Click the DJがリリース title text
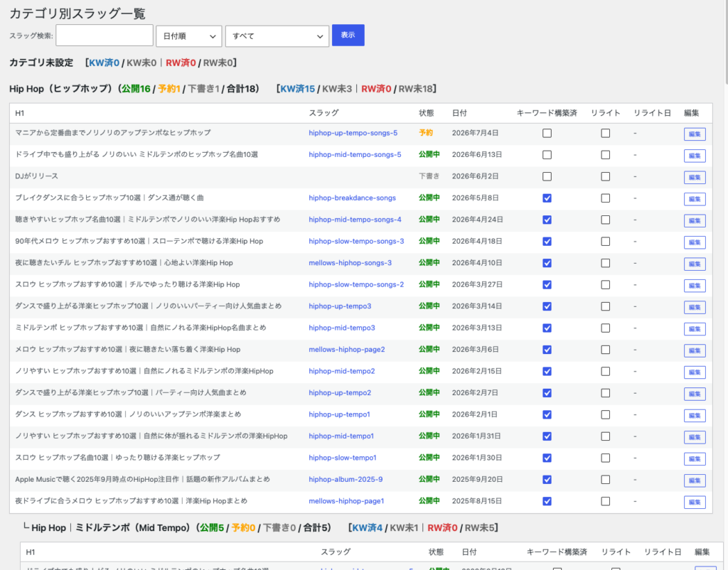 pyautogui.click(x=37, y=176)
